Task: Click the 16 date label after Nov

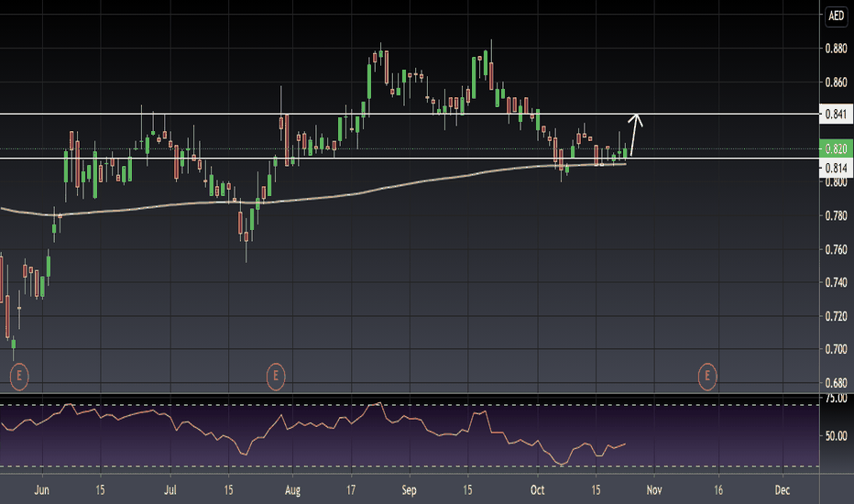Action: 718,490
